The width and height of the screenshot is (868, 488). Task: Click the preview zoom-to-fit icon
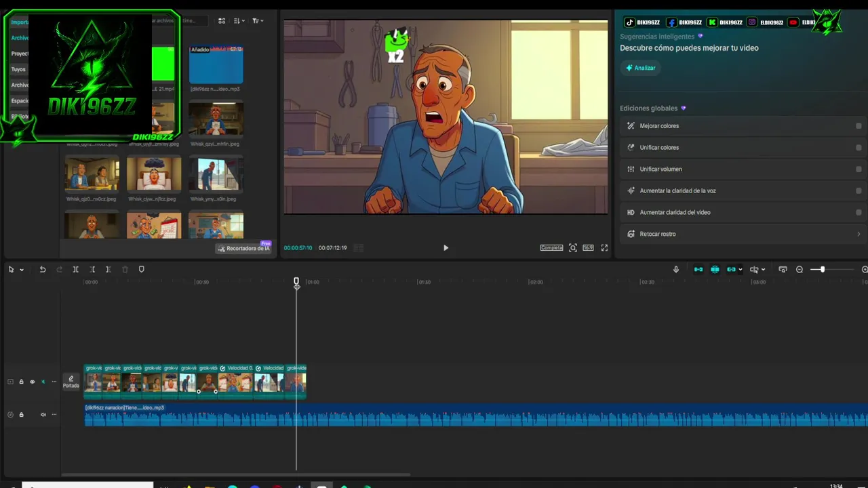point(573,247)
